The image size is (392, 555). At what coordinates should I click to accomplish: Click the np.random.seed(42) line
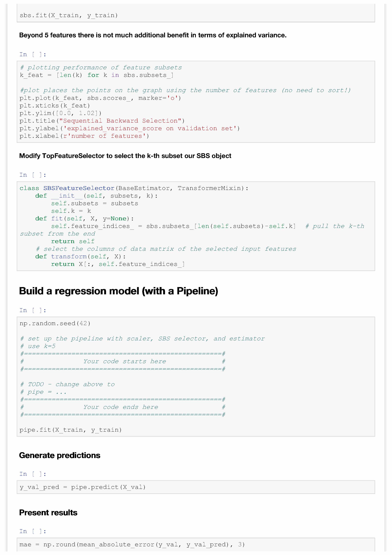click(x=55, y=323)
